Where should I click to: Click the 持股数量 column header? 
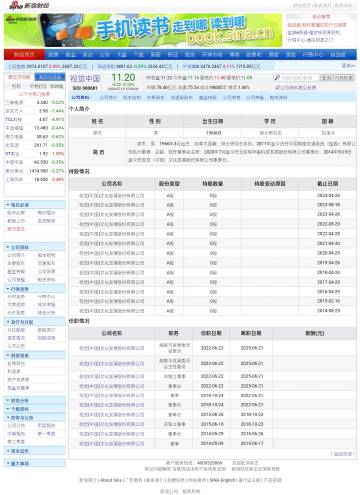(x=213, y=184)
